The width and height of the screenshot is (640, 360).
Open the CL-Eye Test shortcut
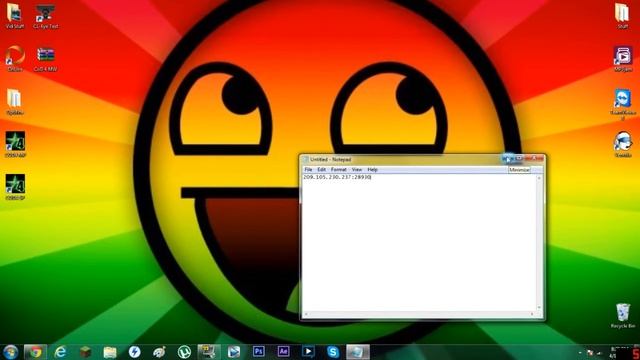tap(45, 16)
